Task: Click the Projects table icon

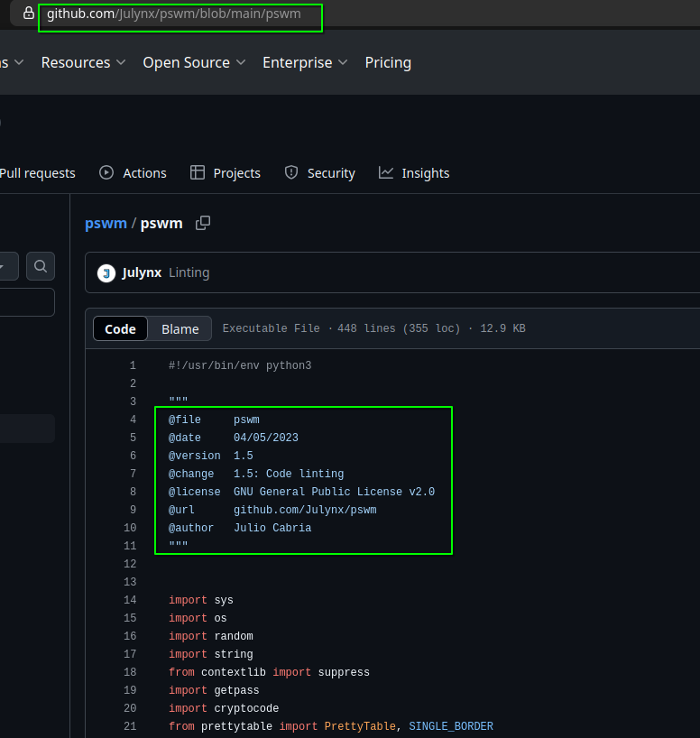Action: (x=198, y=172)
